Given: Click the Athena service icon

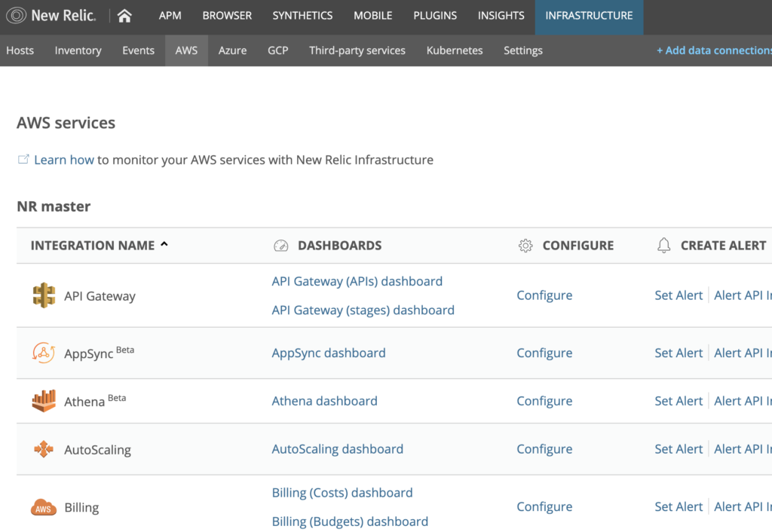Looking at the screenshot, I should pyautogui.click(x=44, y=401).
